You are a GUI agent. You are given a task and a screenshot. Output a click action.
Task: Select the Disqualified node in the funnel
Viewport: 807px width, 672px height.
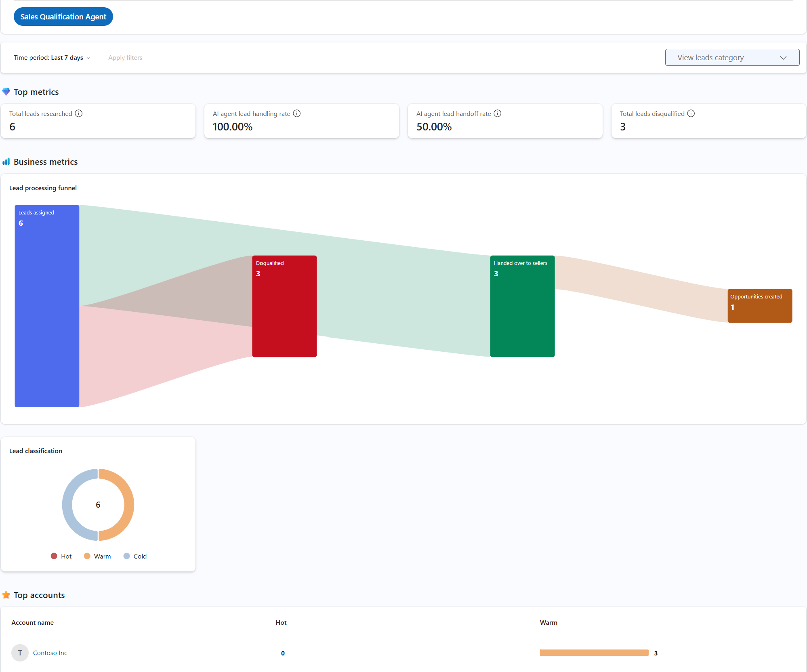284,306
